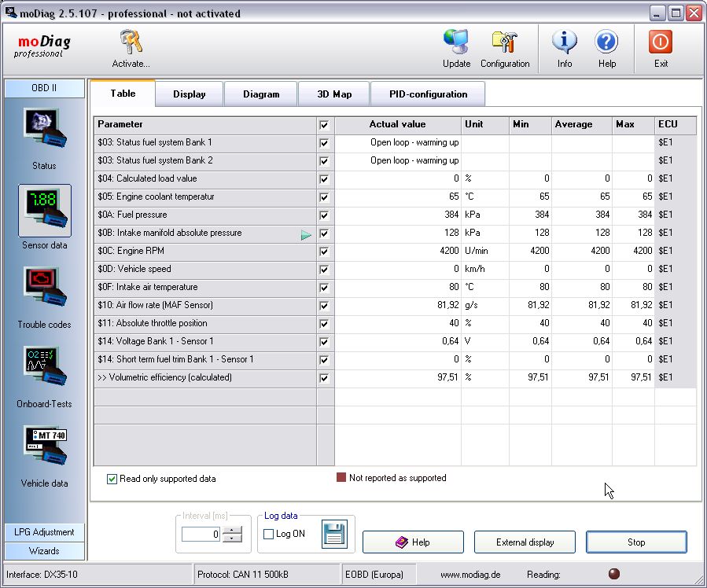The image size is (707, 588).
Task: Click the External display button
Action: click(x=525, y=542)
